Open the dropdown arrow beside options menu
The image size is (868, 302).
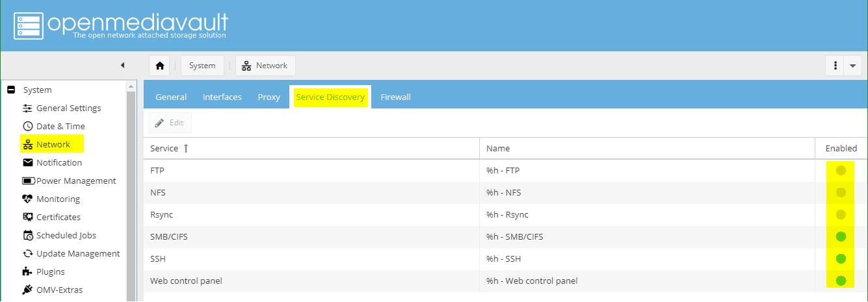[x=852, y=66]
